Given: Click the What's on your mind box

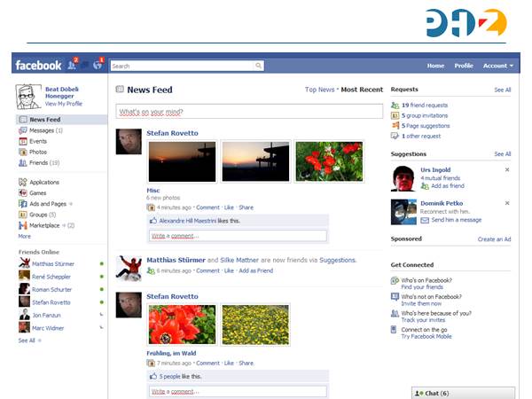Looking at the screenshot, I should [249, 112].
